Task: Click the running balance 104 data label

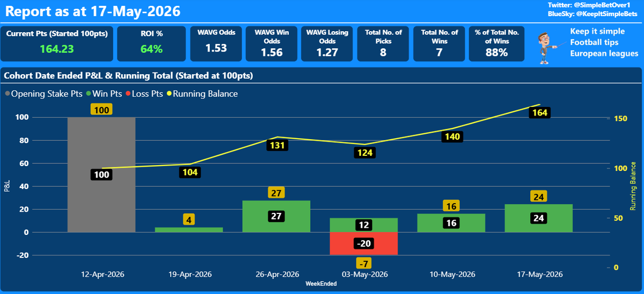Action: pyautogui.click(x=189, y=173)
